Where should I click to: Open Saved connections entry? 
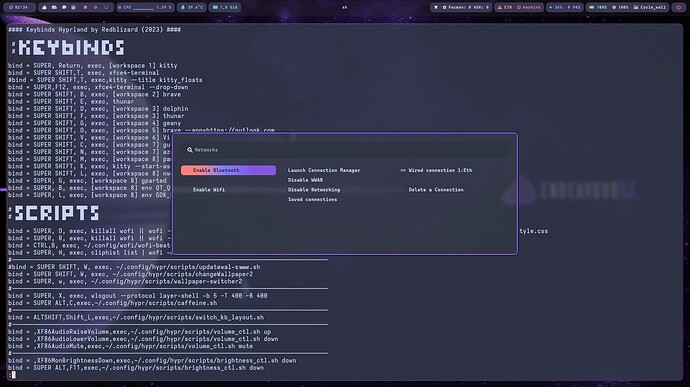(312, 199)
